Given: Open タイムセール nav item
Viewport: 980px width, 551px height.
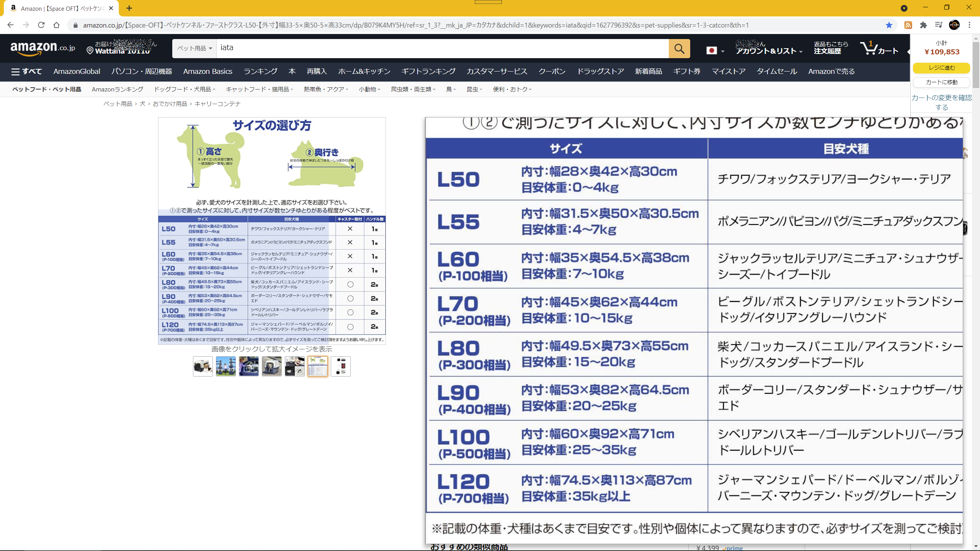Looking at the screenshot, I should [x=777, y=72].
